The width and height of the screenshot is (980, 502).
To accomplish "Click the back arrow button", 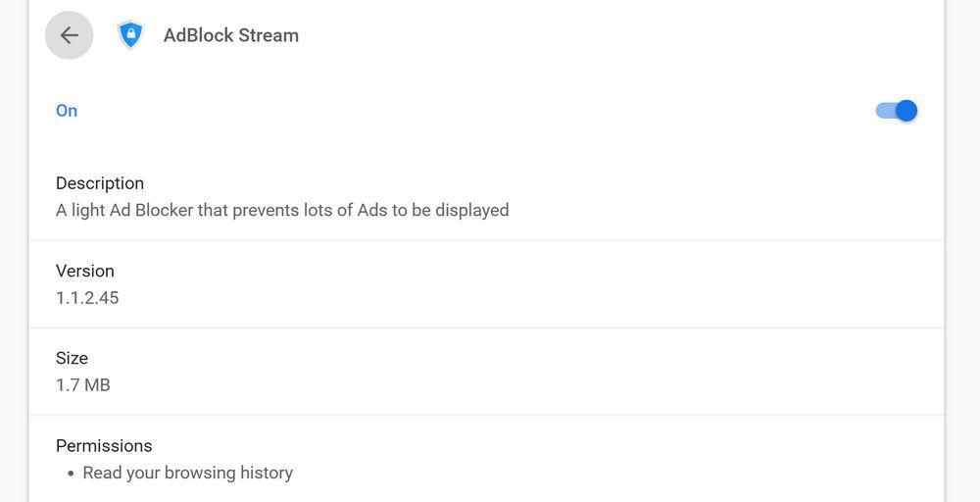I will 69,35.
